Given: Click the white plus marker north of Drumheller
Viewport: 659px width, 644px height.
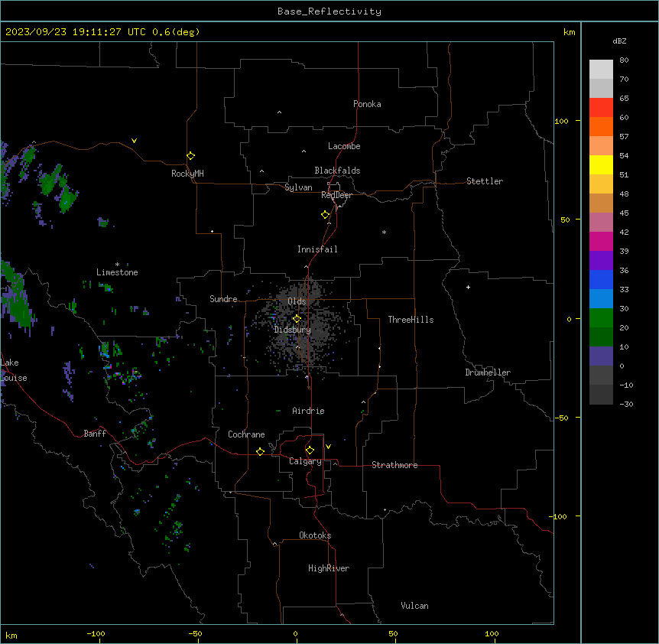Looking at the screenshot, I should (x=468, y=287).
